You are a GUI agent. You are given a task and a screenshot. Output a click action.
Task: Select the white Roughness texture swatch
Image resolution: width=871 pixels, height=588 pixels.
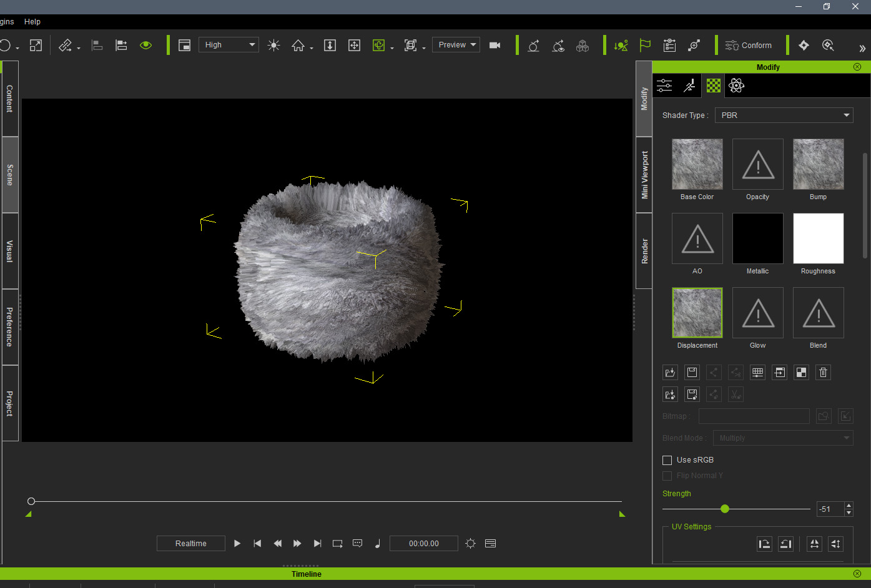point(818,238)
